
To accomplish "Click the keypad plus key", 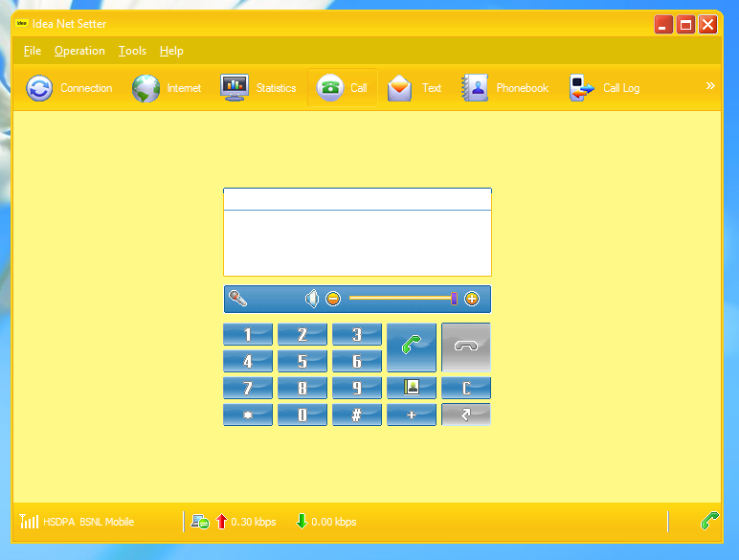I will [x=412, y=414].
